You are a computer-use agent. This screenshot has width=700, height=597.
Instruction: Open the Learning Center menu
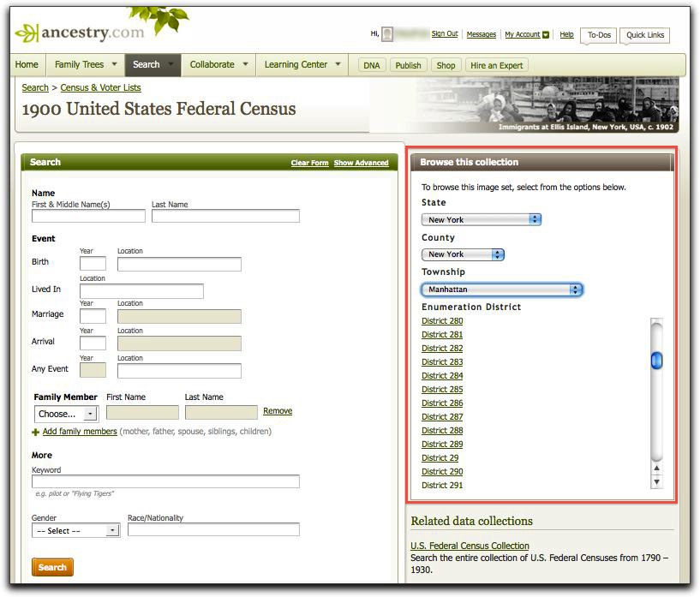click(302, 64)
